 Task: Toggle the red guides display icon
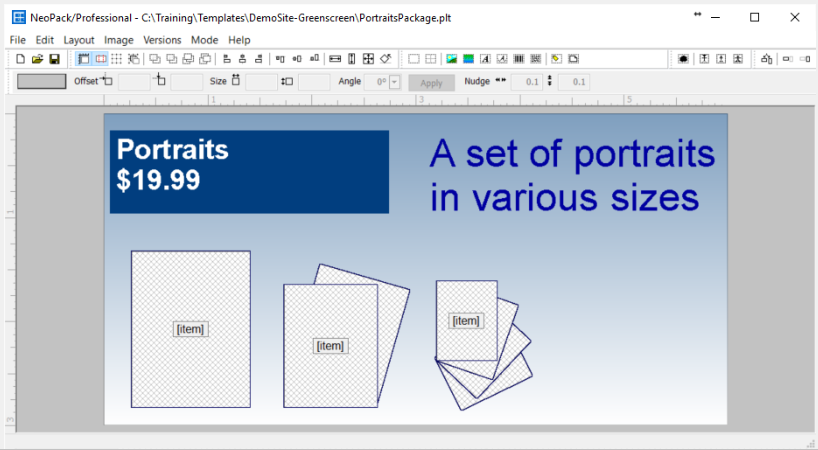101,59
